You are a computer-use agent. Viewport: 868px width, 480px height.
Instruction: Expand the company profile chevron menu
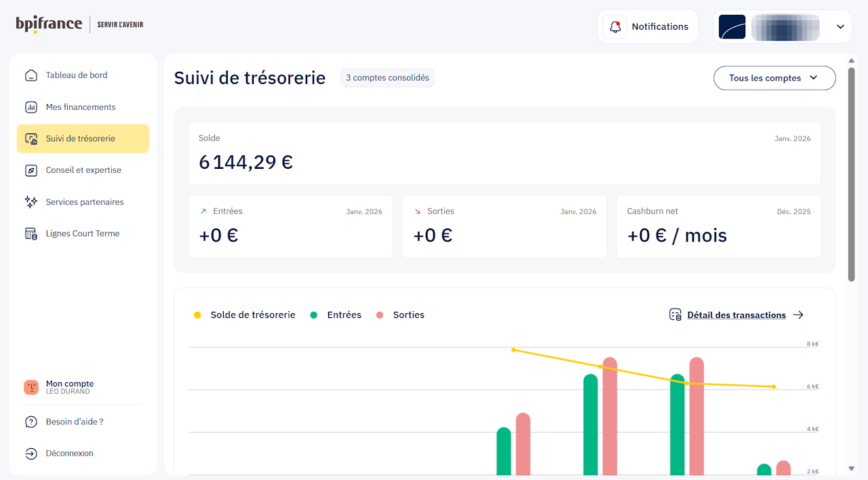(840, 27)
